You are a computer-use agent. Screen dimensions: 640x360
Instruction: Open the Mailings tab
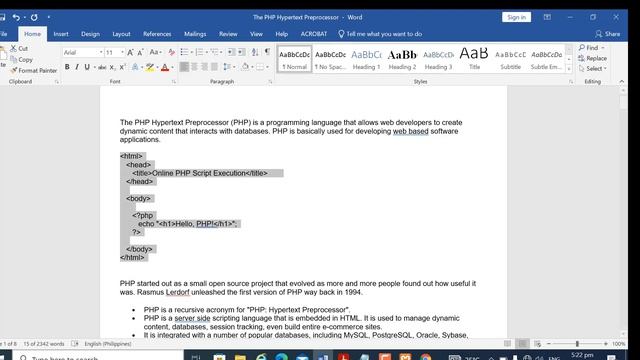tap(195, 34)
